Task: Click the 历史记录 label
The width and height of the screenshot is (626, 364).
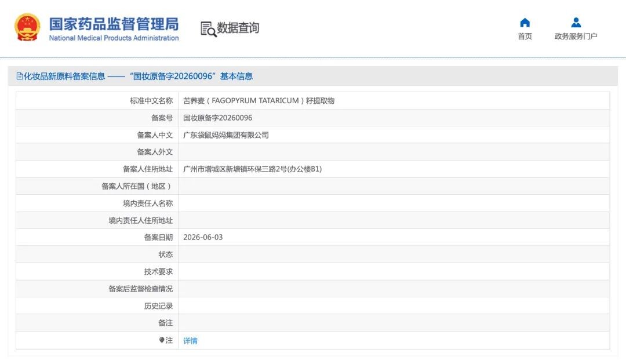Action: click(x=158, y=305)
